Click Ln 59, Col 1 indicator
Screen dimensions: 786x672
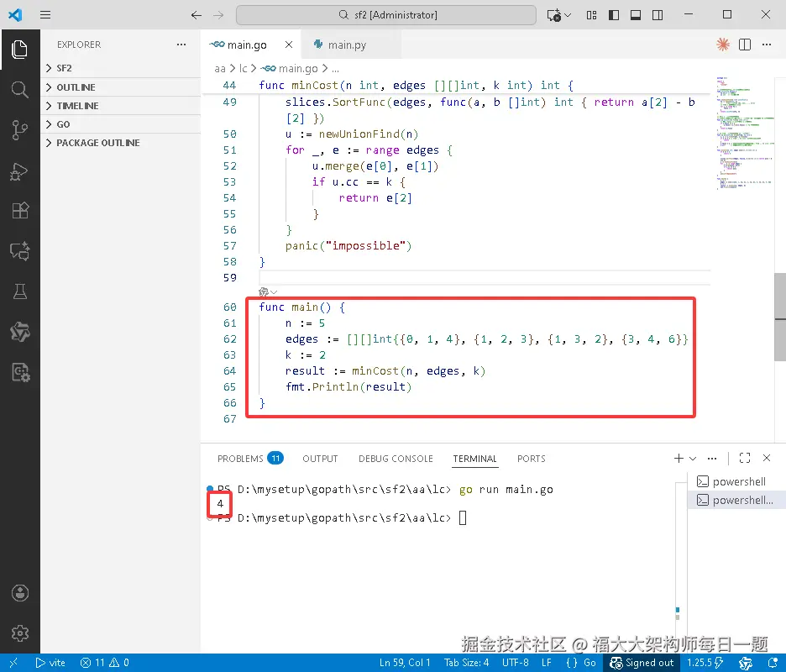click(x=405, y=663)
